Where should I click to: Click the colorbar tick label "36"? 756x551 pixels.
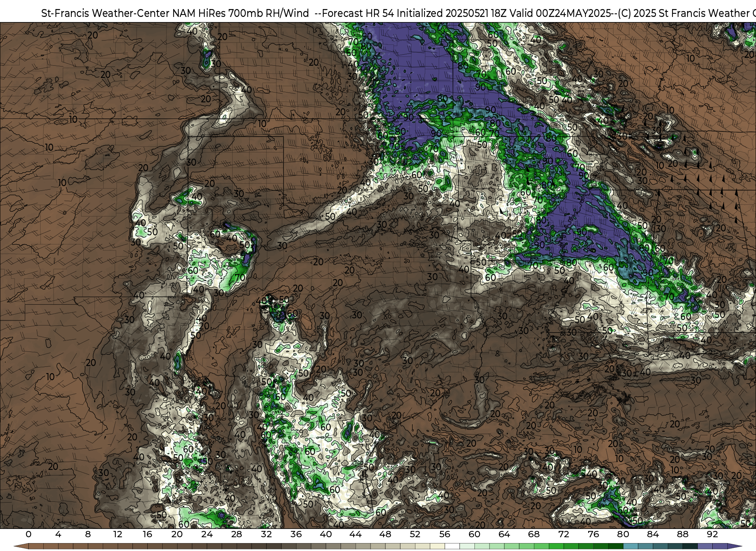coord(296,534)
